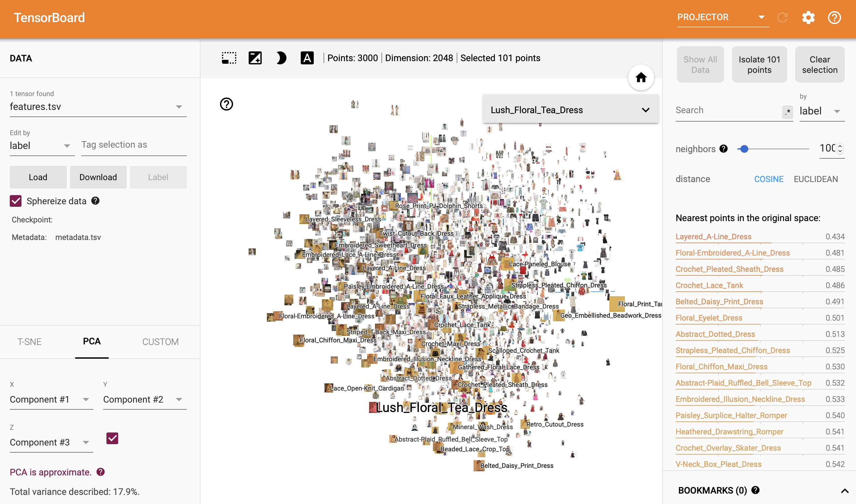The height and width of the screenshot is (504, 856).
Task: Toggle 3D labels mode icon
Action: tap(307, 58)
